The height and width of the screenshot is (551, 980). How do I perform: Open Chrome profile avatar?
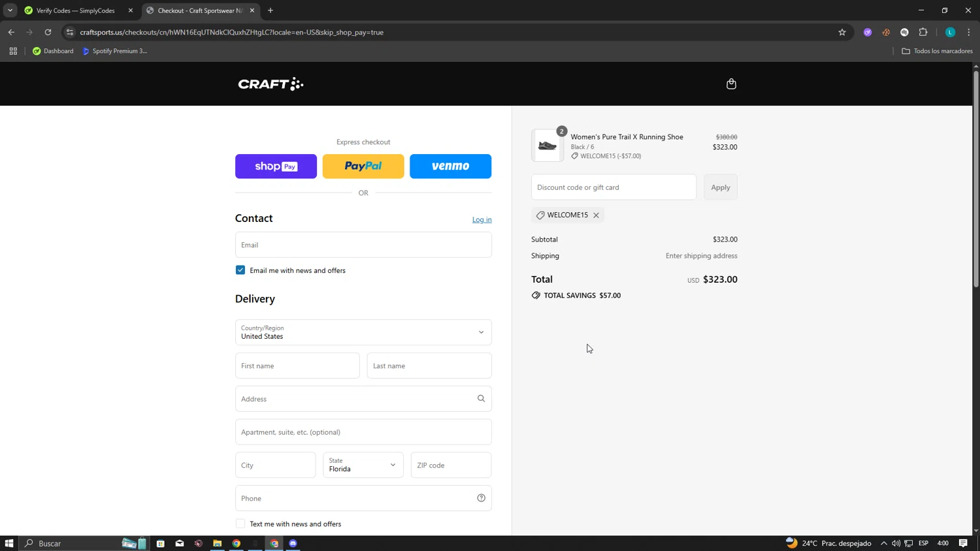(950, 32)
